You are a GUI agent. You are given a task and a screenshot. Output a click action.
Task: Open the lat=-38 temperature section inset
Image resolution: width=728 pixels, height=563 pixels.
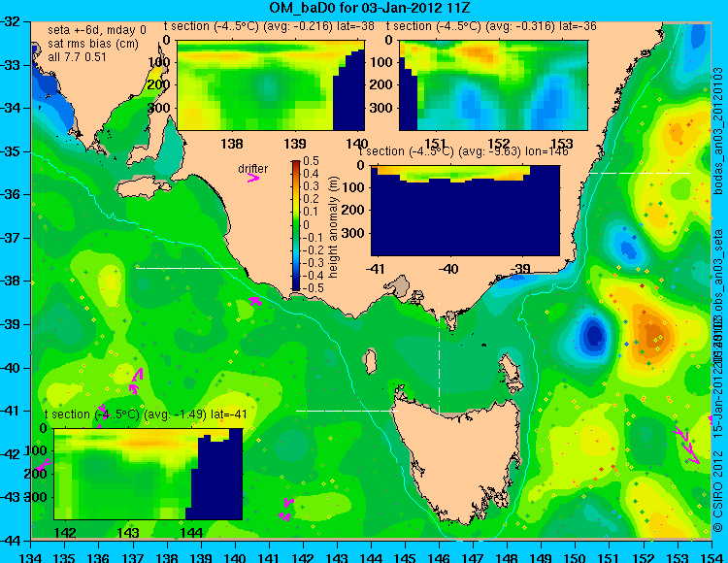pyautogui.click(x=271, y=85)
